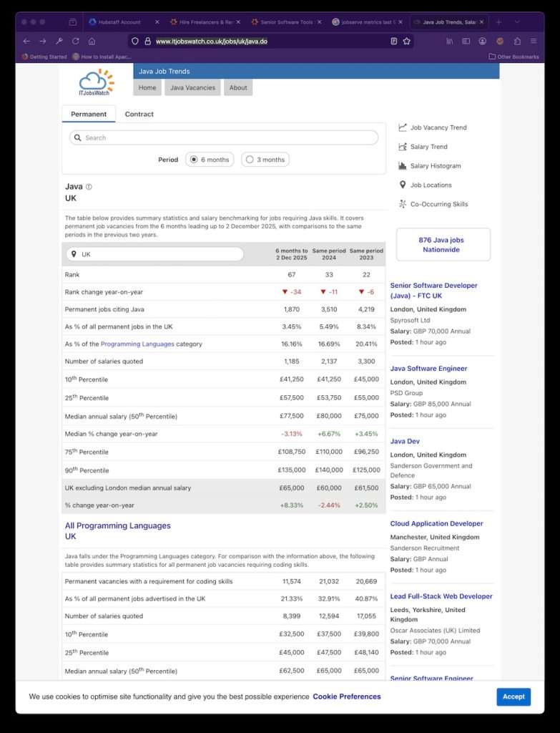Switch to the Contract tab
Screen dimensions: 560x733
(x=139, y=114)
